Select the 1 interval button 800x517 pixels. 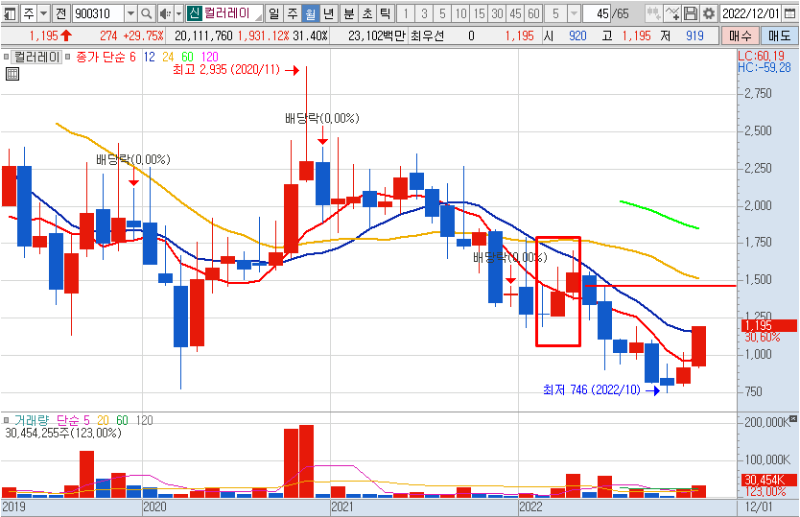[x=406, y=13]
